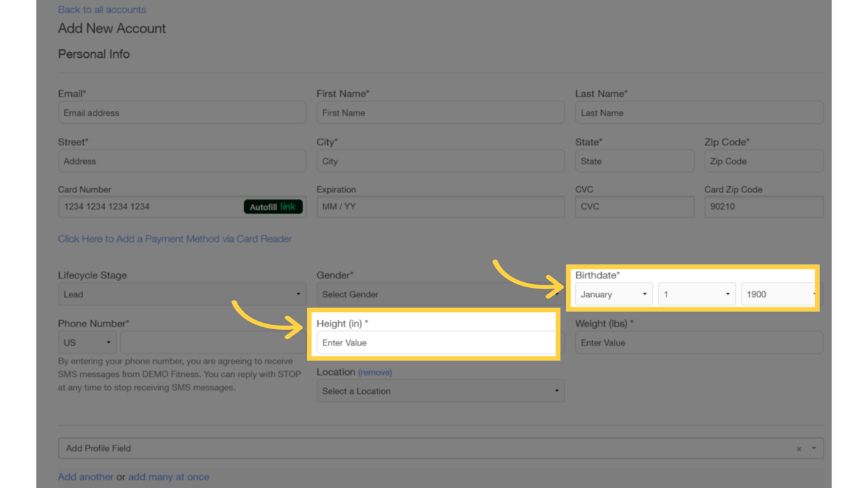This screenshot has height=488, width=868.
Task: Click the Back to all accounts link
Action: tap(101, 9)
